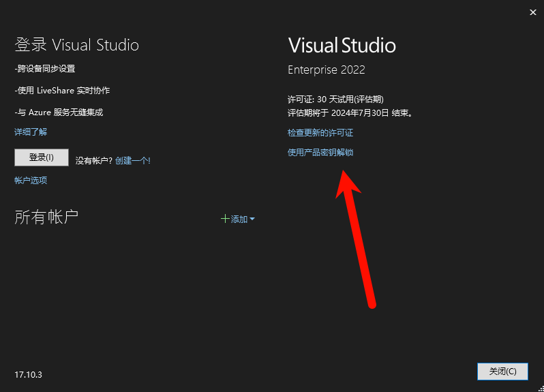This screenshot has width=544, height=392.
Task: Click the green plus icon beside 添加
Action: click(225, 219)
